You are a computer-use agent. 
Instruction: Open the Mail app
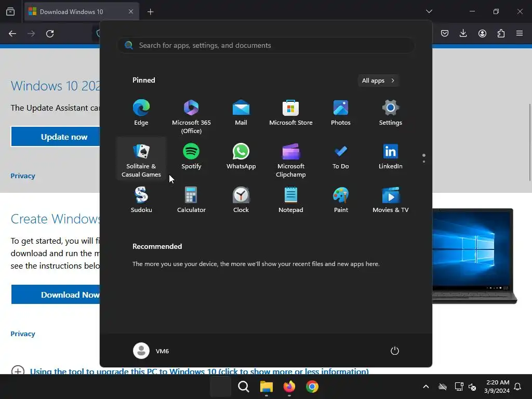point(241,113)
